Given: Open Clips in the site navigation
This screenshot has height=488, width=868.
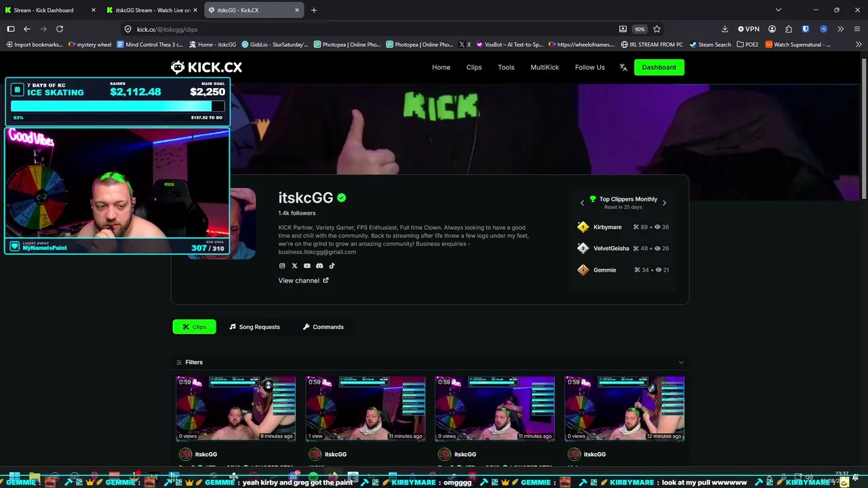Looking at the screenshot, I should [x=474, y=67].
